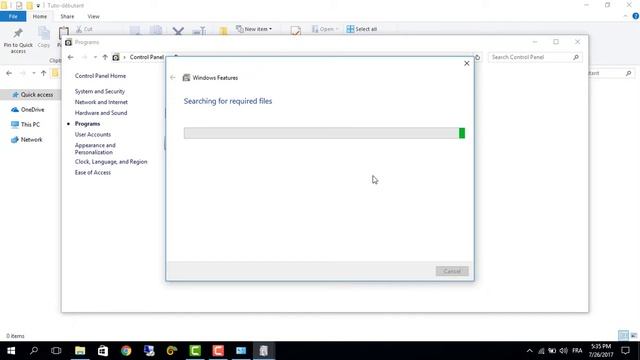Viewport: 640px width, 360px height.
Task: Click Cut in File Explorer ribbon
Action: point(84,29)
